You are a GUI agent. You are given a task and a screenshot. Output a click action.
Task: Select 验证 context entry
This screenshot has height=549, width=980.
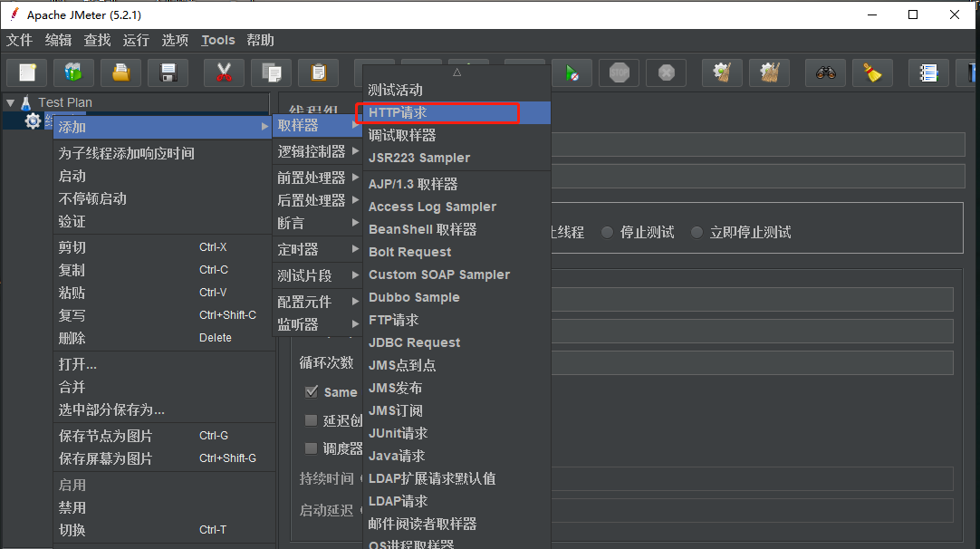tap(162, 221)
